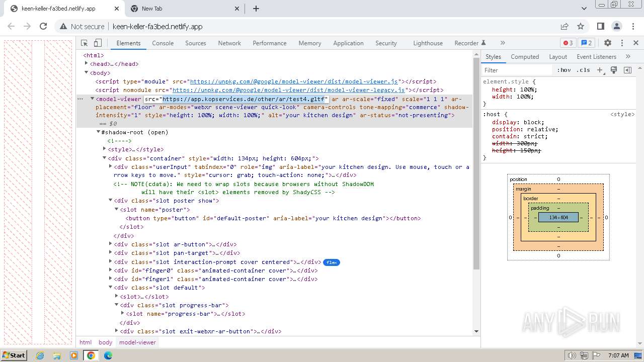Image resolution: width=644 pixels, height=362 pixels.
Task: Open the Application tab
Action: pyautogui.click(x=348, y=43)
